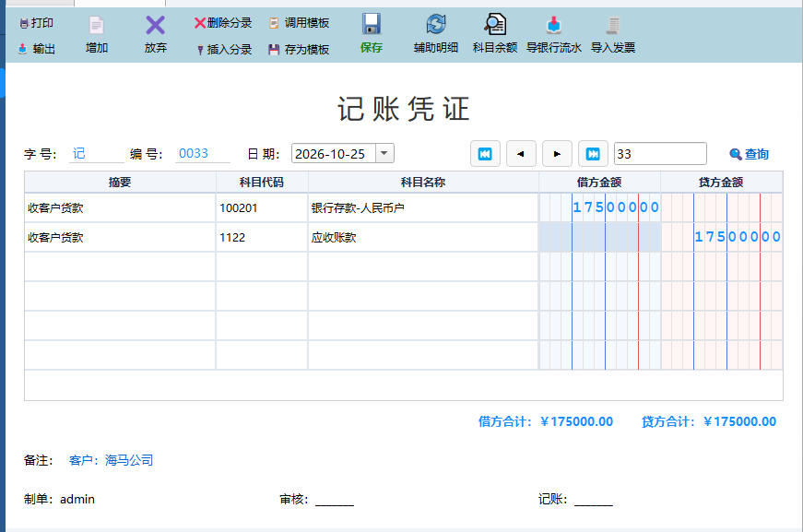The height and width of the screenshot is (532, 803).
Task: Save as template with 存为模板
Action: point(299,50)
